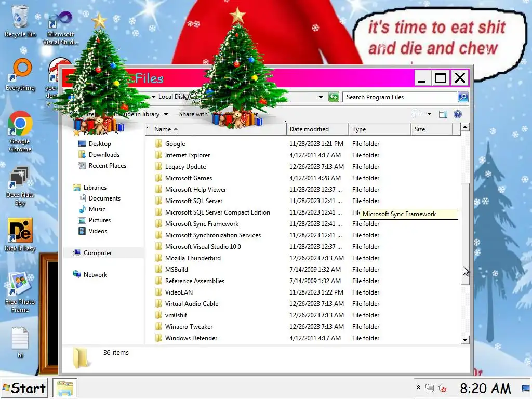Open the Deez Nuts Spy shortcut
Image resolution: width=532 pixels, height=399 pixels.
coord(20,187)
